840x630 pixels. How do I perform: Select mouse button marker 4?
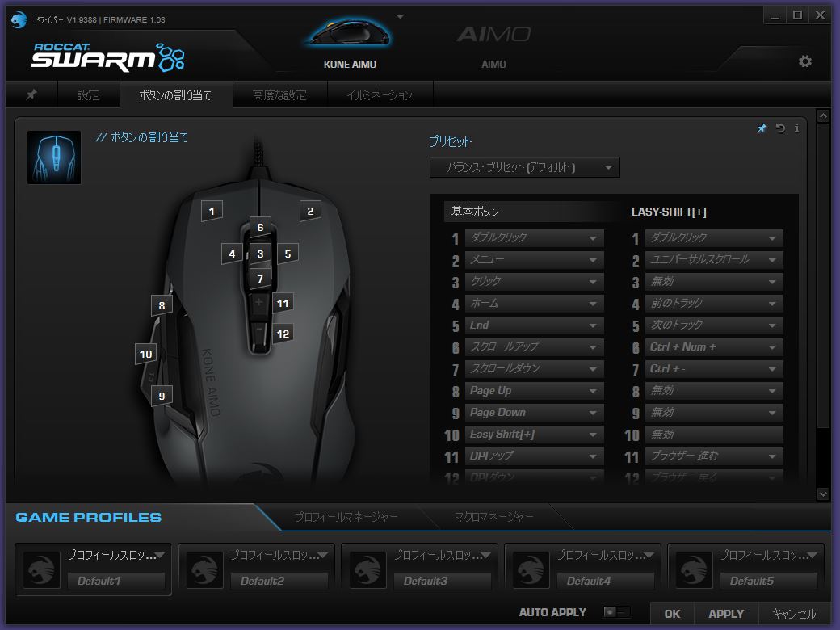coord(232,254)
